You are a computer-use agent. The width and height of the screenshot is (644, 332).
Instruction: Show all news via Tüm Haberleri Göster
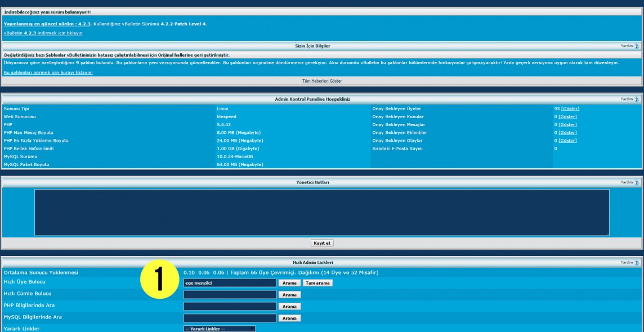pyautogui.click(x=322, y=81)
